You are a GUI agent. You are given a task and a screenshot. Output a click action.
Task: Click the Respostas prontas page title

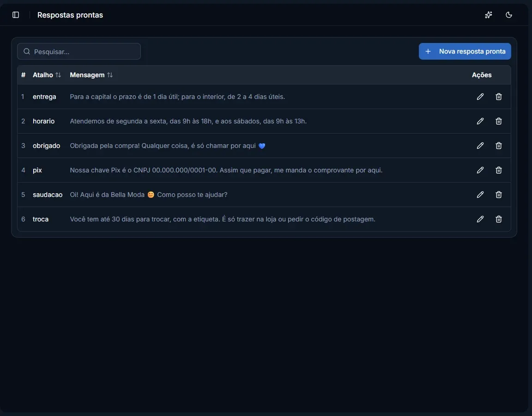(70, 15)
